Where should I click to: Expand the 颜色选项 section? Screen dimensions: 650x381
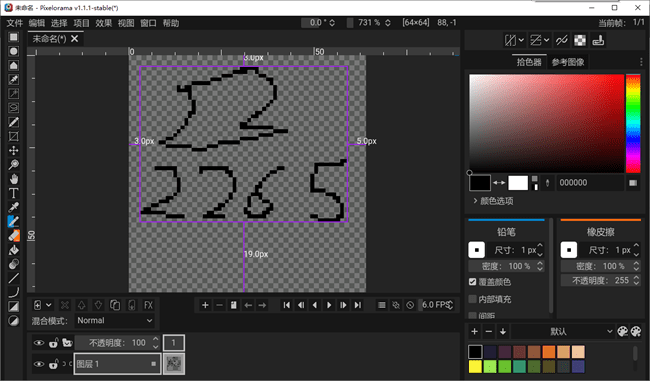493,201
